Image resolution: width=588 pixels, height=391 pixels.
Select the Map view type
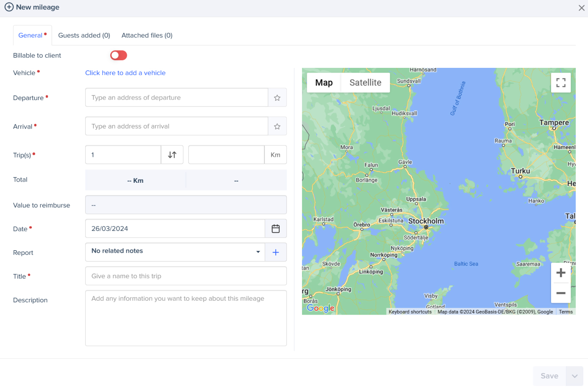tap(324, 83)
